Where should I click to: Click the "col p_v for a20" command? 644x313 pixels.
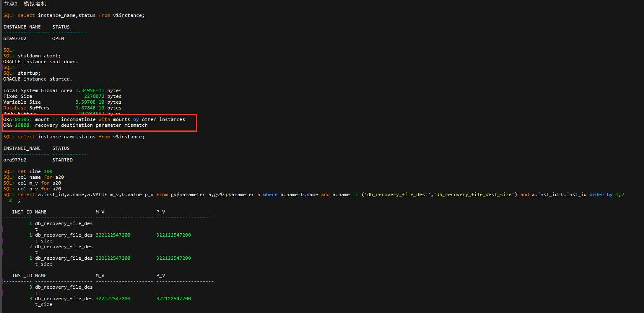39,189
